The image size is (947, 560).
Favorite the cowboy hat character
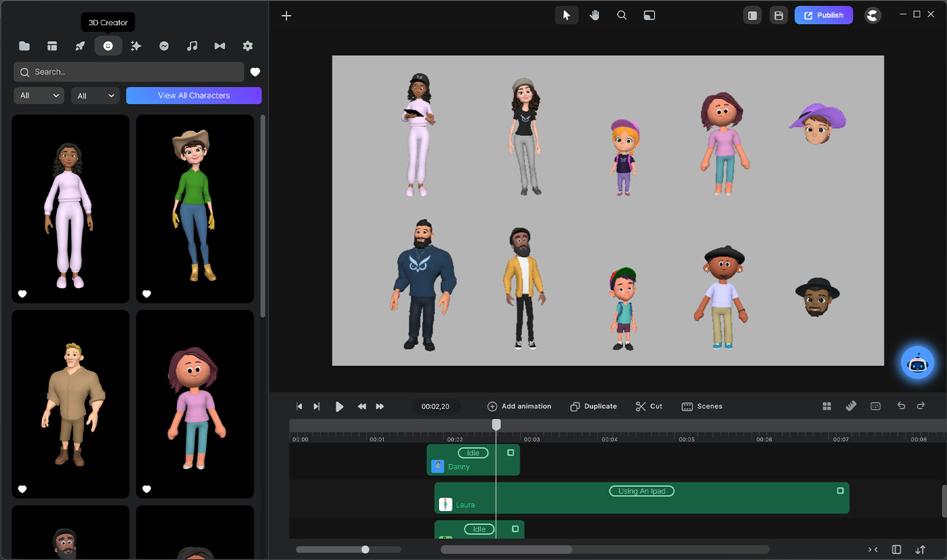[147, 294]
